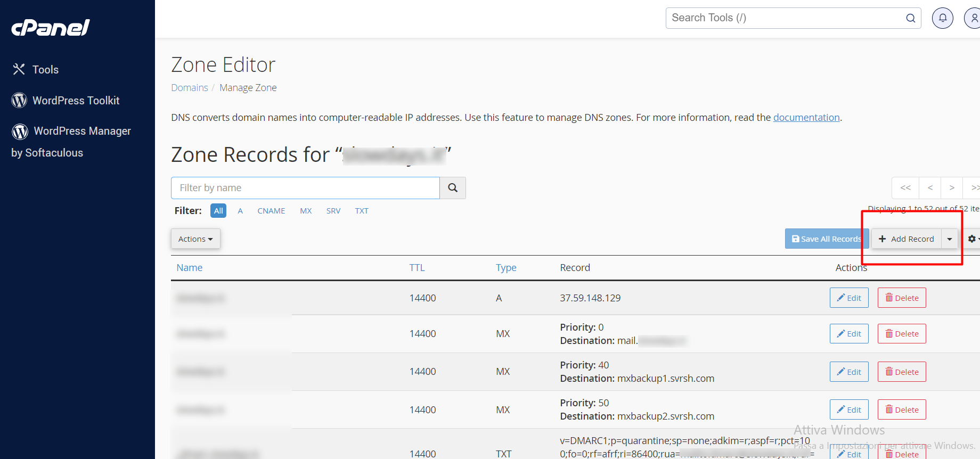This screenshot has width=980, height=459.
Task: Filter records by TXT type
Action: [362, 211]
